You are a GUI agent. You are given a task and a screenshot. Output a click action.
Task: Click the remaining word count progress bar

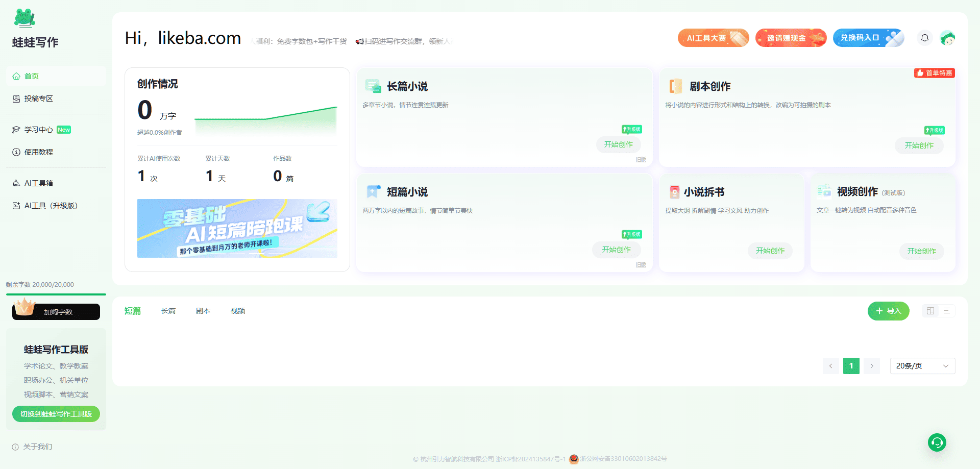pos(56,294)
